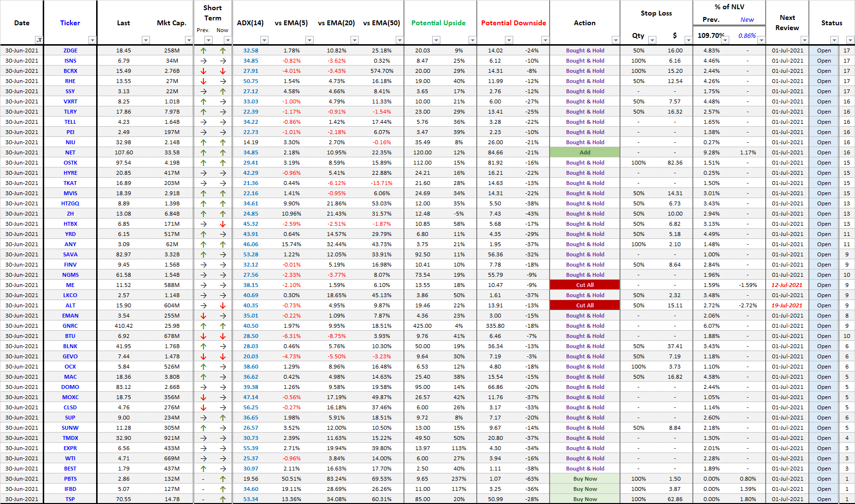Click the Prev. down arrow in CLSD row
855x504 pixels.
(x=203, y=407)
